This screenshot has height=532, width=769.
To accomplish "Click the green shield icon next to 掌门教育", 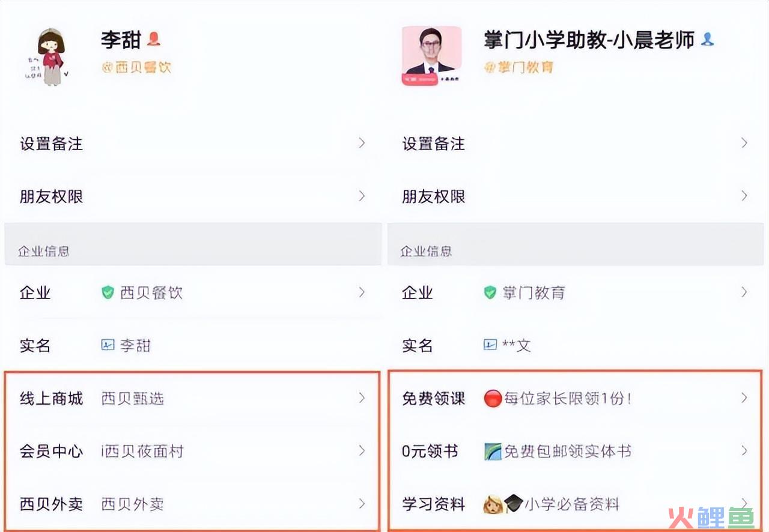I will [490, 292].
